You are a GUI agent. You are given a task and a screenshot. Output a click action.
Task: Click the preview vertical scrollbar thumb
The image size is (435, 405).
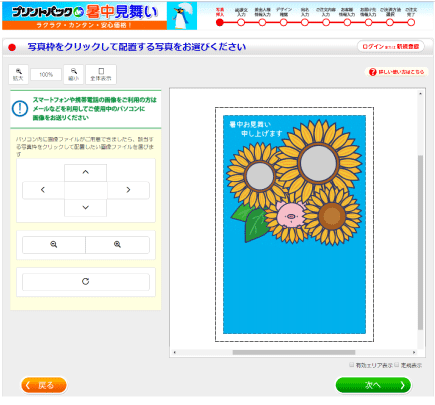420,243
